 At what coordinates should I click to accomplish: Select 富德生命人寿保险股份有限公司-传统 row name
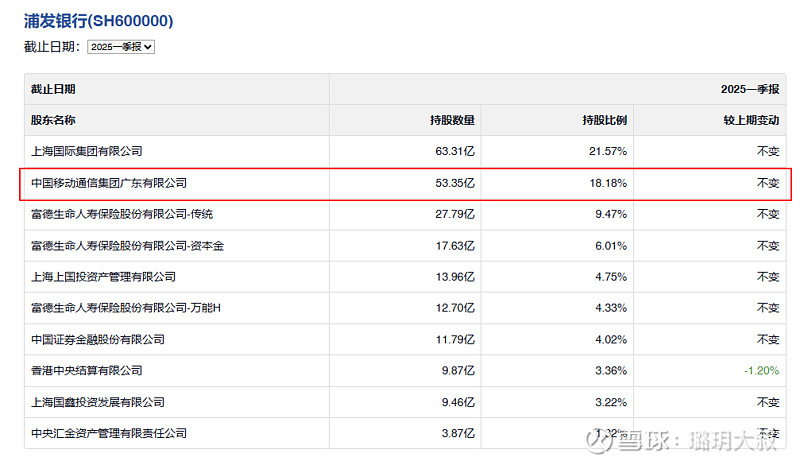tap(122, 214)
